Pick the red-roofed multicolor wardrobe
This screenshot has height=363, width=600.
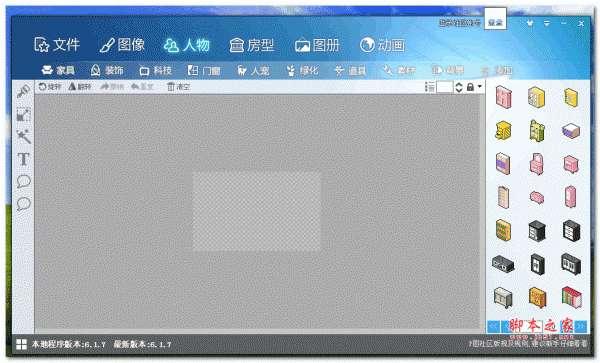[x=571, y=297]
